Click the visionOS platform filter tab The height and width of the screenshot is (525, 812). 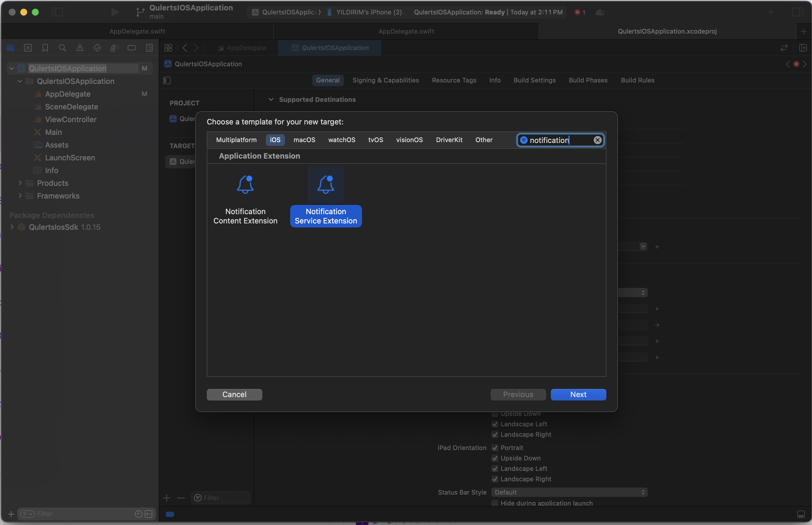[409, 140]
